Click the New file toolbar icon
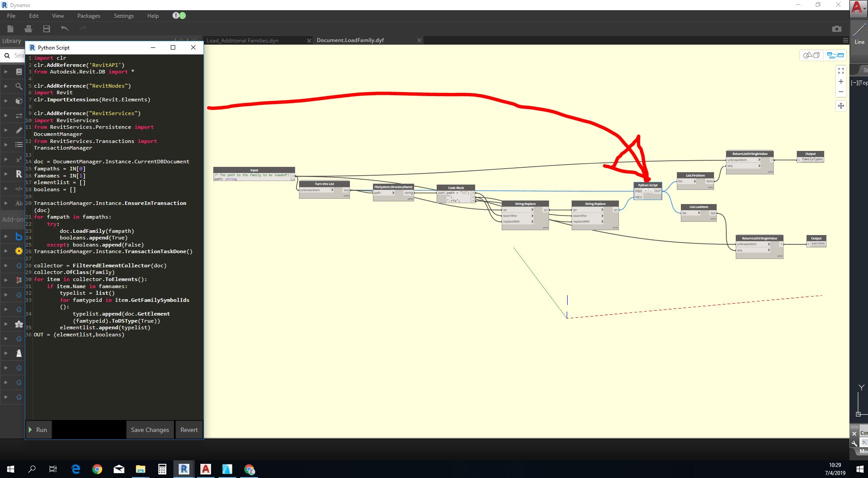The width and height of the screenshot is (868, 478). tap(11, 29)
